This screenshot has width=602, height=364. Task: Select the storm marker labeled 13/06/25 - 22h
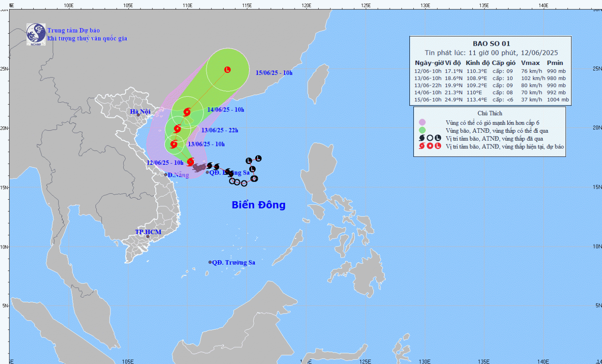coord(177,129)
